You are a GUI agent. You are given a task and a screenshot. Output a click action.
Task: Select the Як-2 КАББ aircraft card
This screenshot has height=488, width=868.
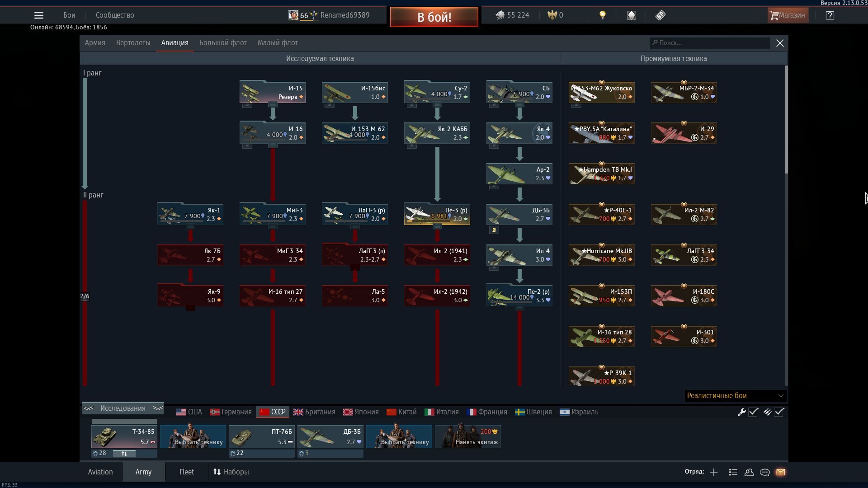click(x=437, y=133)
